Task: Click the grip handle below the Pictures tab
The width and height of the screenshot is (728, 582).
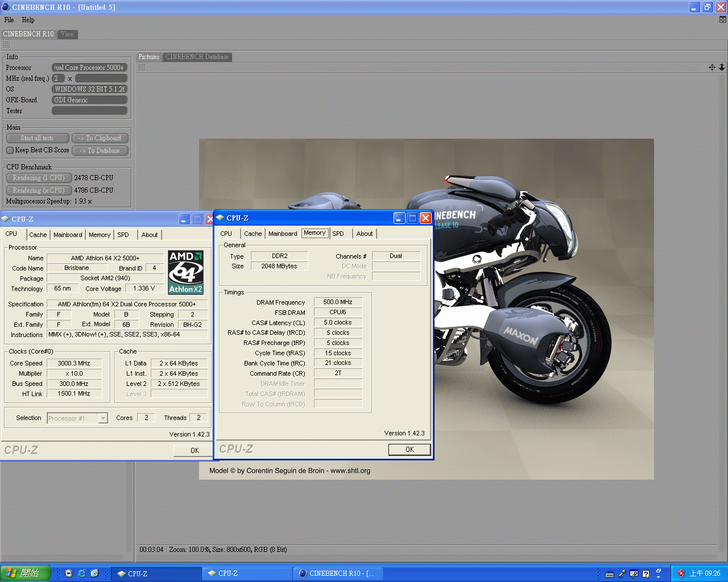Action: (142, 67)
